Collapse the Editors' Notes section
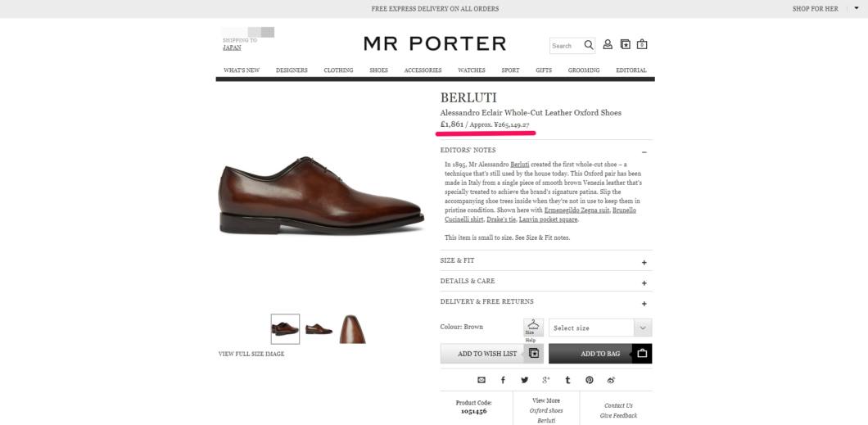The width and height of the screenshot is (868, 425). [x=644, y=151]
